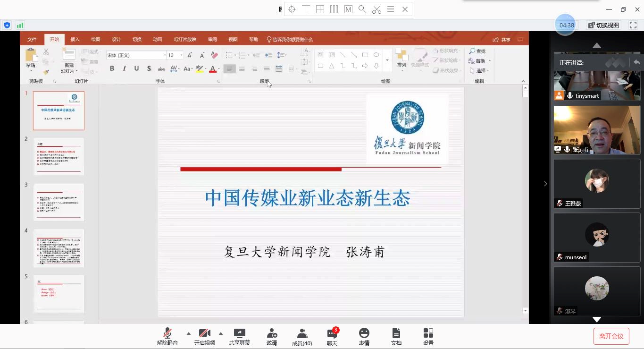Select the magnifier tool in floating toolbar
Viewport: 644px width, 349px height.
tap(362, 9)
